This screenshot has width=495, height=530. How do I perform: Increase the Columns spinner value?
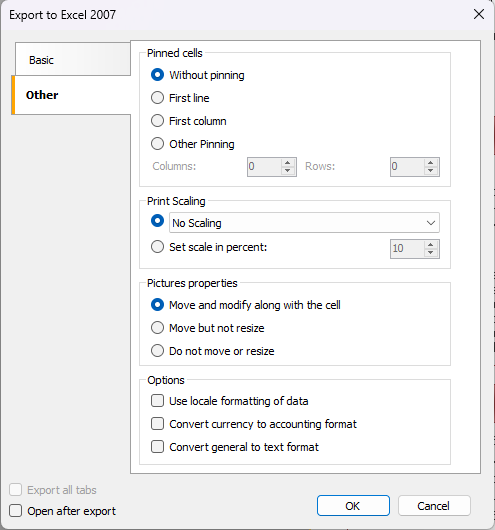pyautogui.click(x=287, y=163)
